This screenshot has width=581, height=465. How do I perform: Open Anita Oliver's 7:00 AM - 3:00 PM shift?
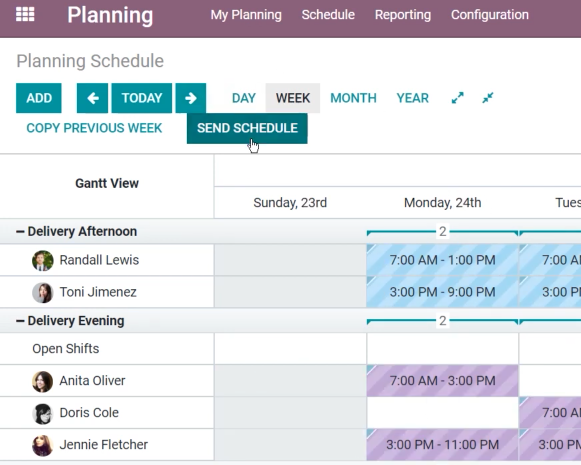442,381
